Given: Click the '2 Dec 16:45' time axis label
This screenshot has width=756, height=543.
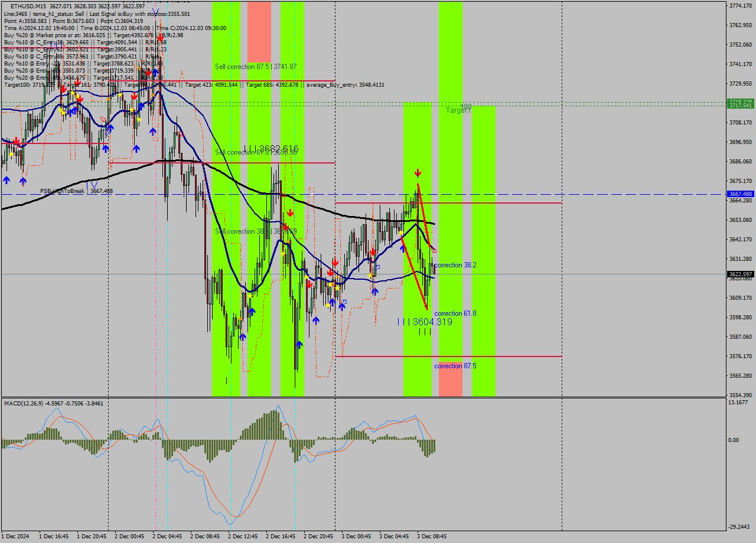Looking at the screenshot, I should click(x=281, y=537).
